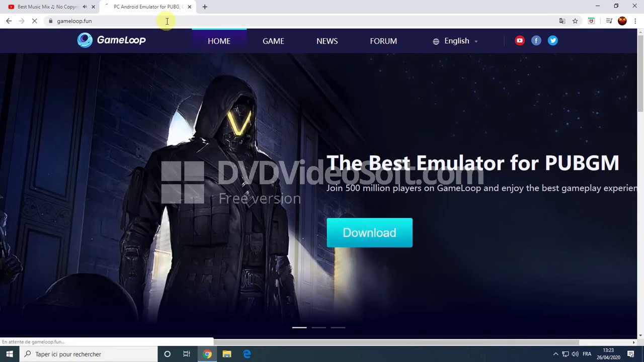The width and height of the screenshot is (644, 362).
Task: Open Chrome profile avatar
Action: click(x=622, y=21)
